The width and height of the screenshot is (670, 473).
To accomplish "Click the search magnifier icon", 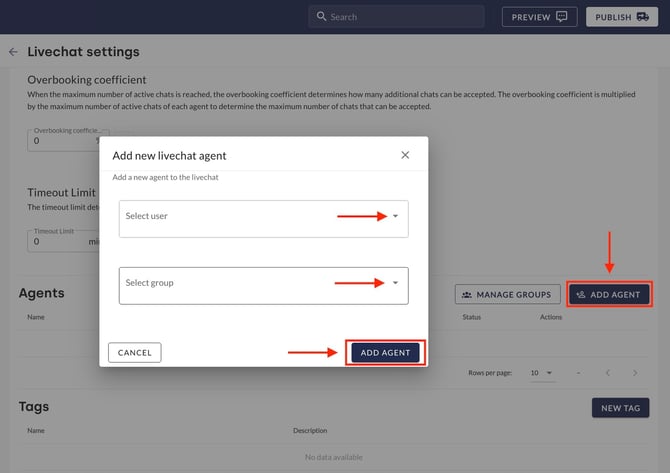I will [321, 17].
